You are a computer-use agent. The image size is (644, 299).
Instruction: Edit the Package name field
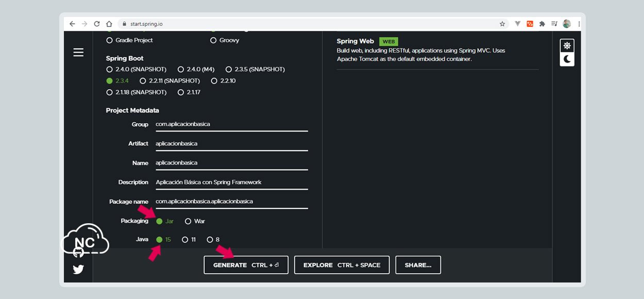pyautogui.click(x=231, y=202)
